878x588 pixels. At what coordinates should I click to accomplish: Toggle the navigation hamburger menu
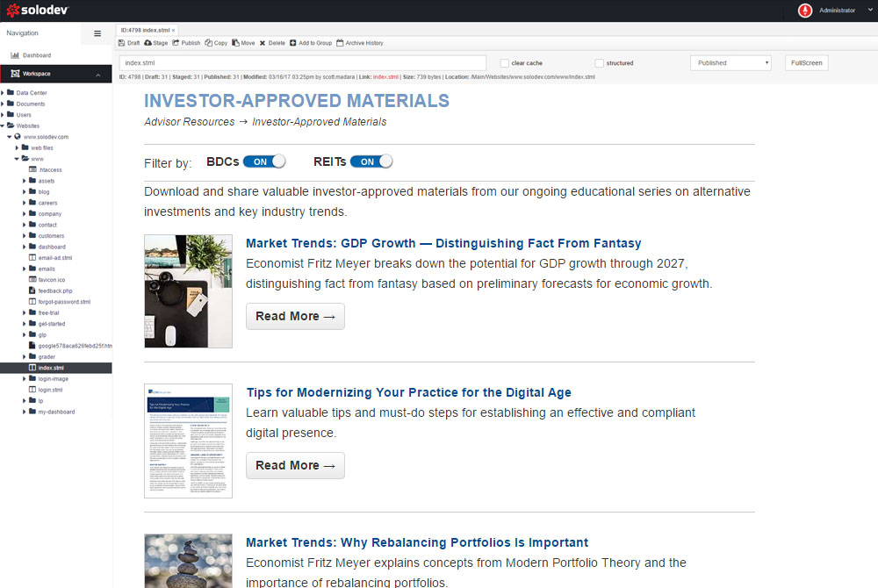coord(97,33)
